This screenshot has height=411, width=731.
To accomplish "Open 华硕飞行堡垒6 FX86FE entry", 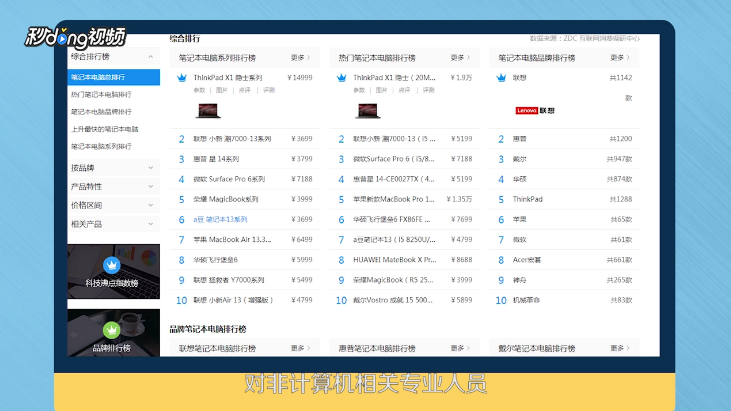I will (392, 219).
